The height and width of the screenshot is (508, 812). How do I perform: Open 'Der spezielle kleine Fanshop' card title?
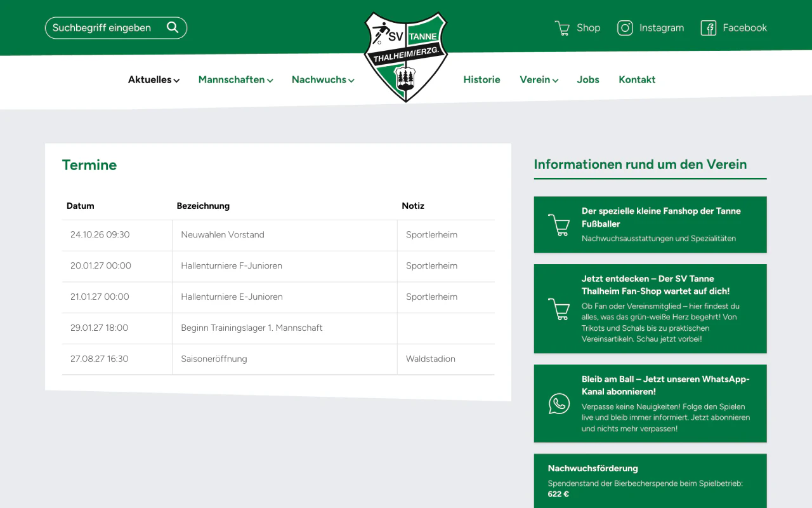pos(661,217)
